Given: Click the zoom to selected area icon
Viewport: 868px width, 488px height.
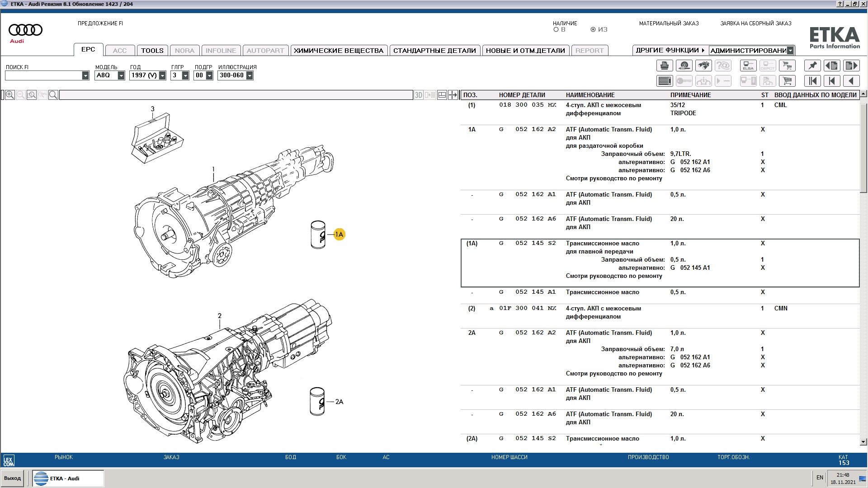Looking at the screenshot, I should click(x=32, y=95).
